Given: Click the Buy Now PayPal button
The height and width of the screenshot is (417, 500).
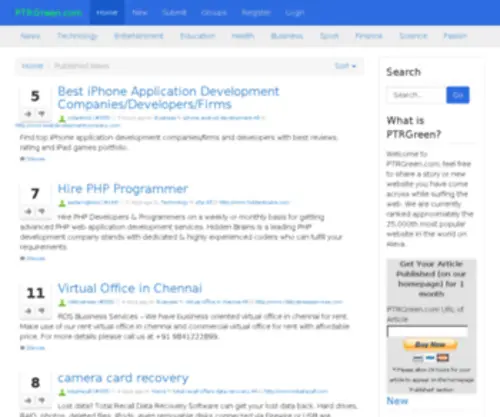Looking at the screenshot, I should click(430, 345).
